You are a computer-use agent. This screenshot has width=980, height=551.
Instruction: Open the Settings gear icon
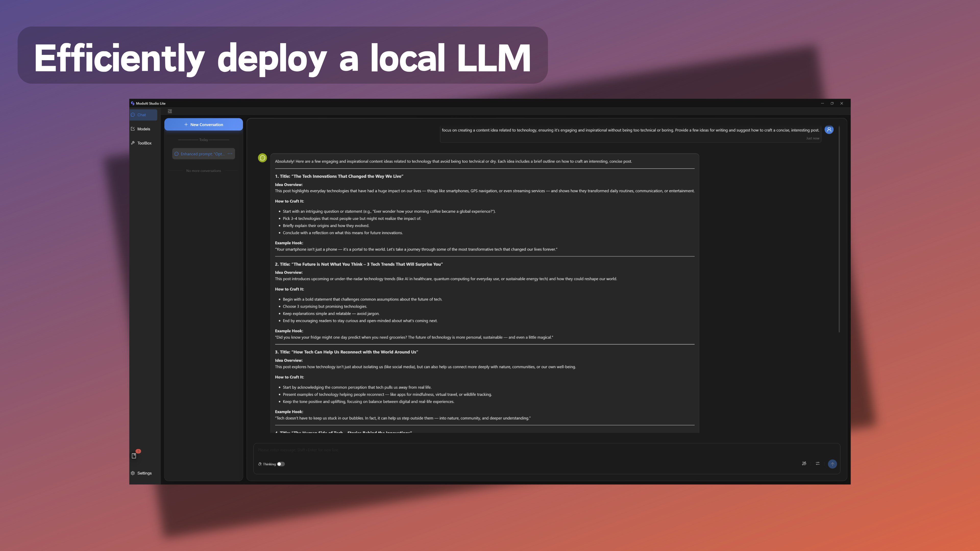click(132, 473)
